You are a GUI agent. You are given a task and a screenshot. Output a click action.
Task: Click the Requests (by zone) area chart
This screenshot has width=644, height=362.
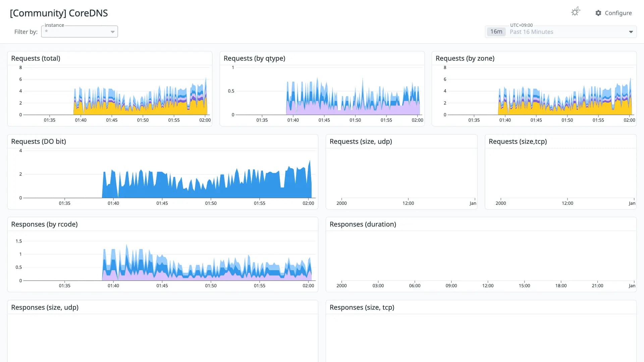click(541, 91)
